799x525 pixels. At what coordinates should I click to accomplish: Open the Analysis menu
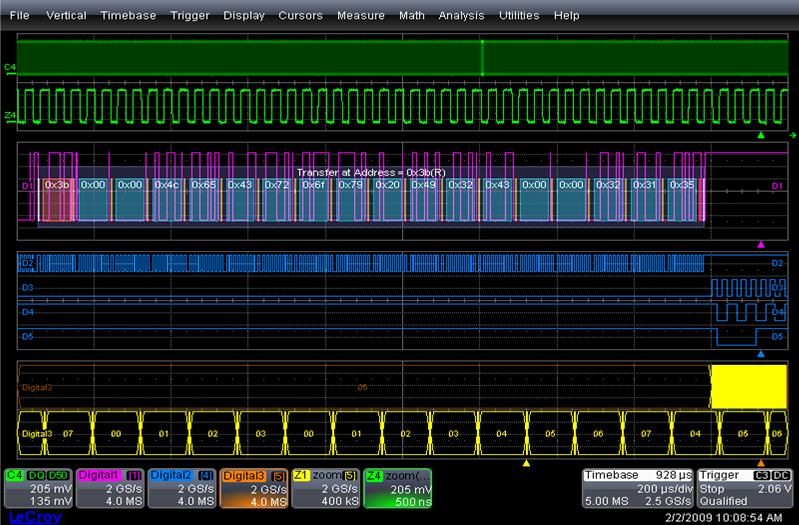[461, 16]
